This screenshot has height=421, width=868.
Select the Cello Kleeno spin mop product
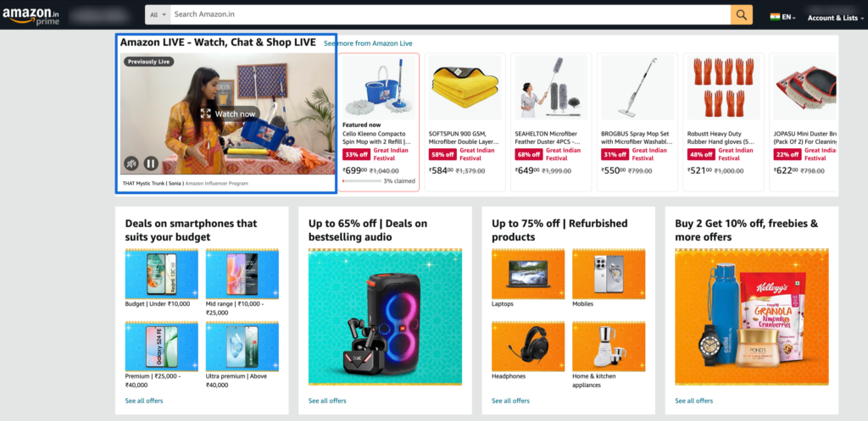(x=379, y=122)
